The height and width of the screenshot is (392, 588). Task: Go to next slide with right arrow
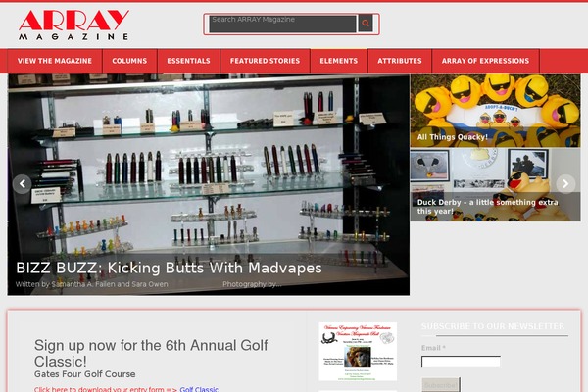pos(565,184)
